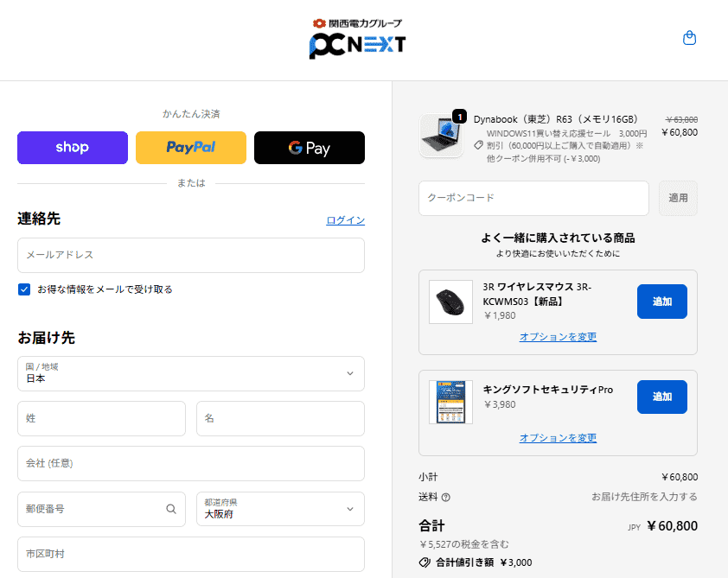Change options for Kingsoft Security Pro
The height and width of the screenshot is (578, 728).
[x=558, y=438]
